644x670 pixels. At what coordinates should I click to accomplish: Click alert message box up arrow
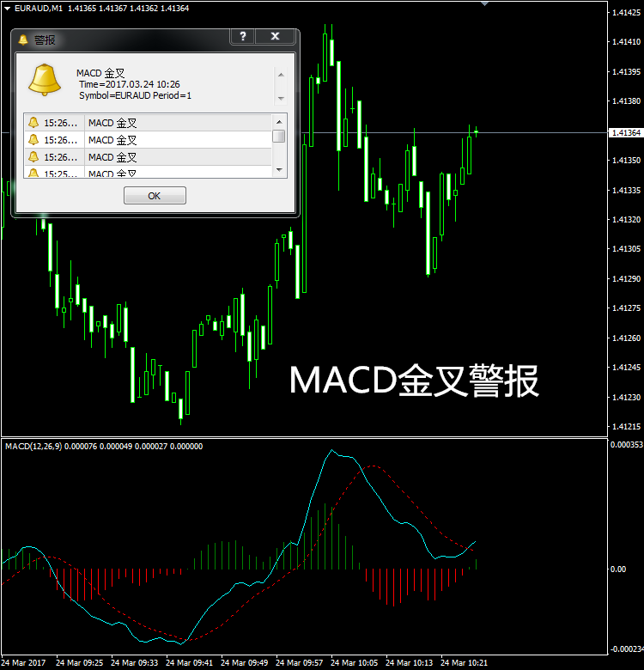[281, 75]
